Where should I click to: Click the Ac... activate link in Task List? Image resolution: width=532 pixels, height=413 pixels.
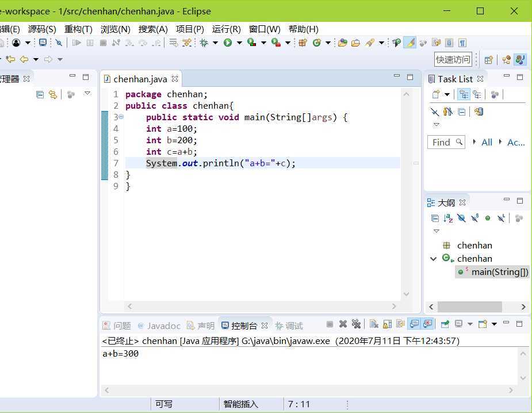coord(516,142)
